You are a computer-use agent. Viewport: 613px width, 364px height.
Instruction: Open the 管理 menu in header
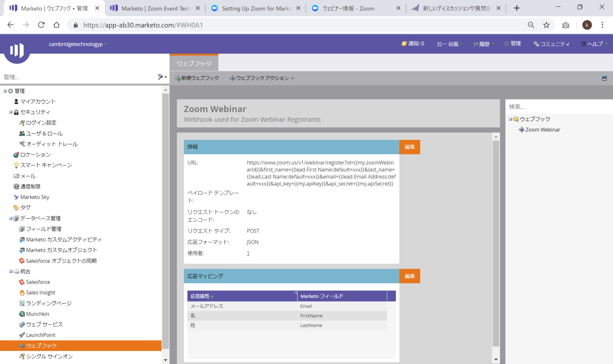(513, 43)
